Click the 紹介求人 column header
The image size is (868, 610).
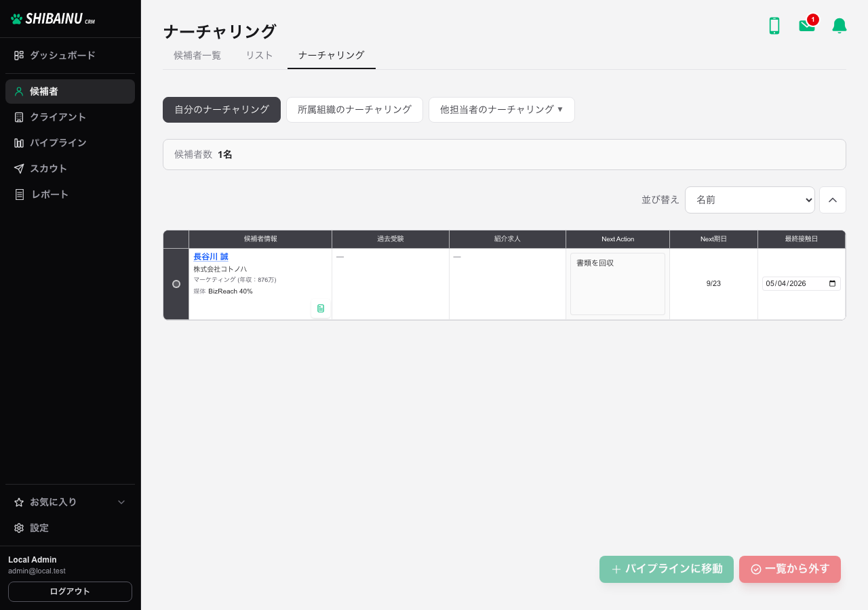coord(507,239)
